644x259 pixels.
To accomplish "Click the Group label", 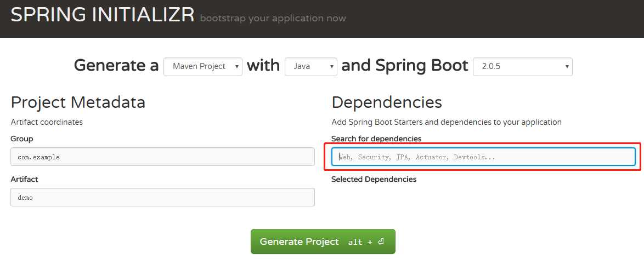I will pos(22,139).
